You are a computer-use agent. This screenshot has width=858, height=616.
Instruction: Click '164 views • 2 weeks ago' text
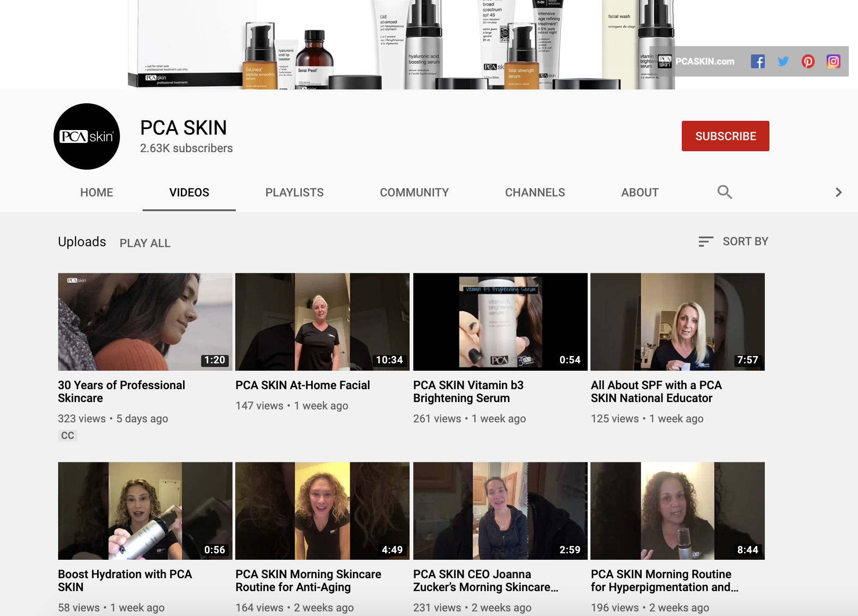[x=294, y=608]
